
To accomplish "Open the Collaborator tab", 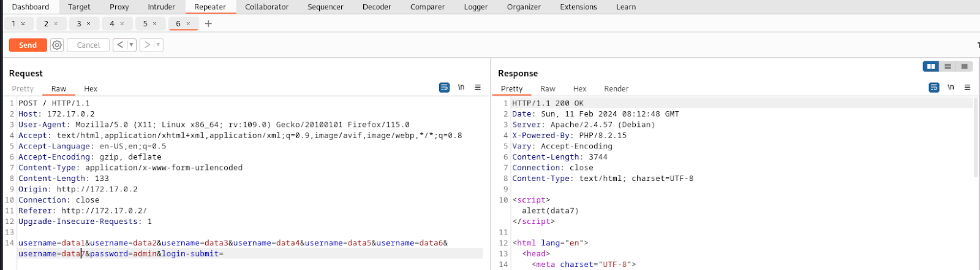I will (266, 7).
